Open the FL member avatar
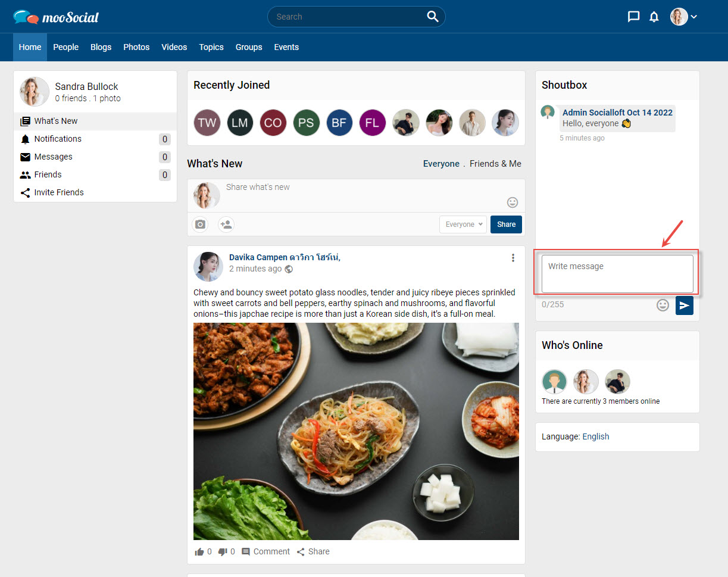 tap(373, 123)
